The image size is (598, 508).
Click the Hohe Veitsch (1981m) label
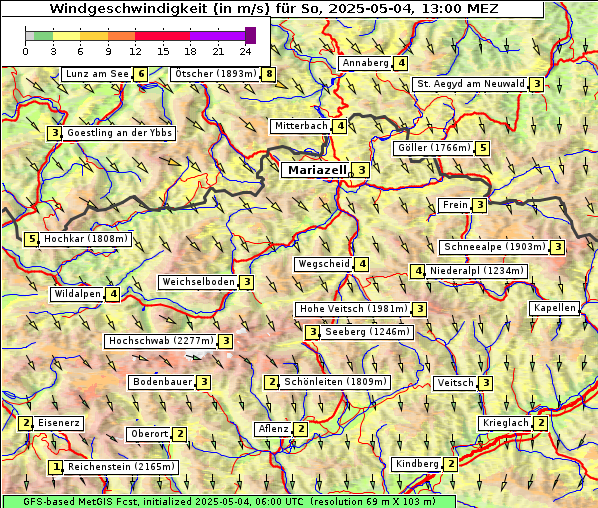(354, 309)
